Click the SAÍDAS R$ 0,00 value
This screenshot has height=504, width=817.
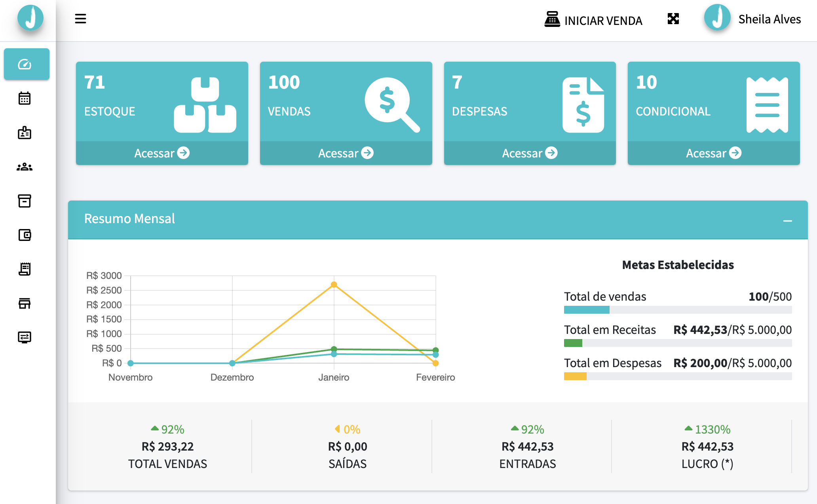348,447
